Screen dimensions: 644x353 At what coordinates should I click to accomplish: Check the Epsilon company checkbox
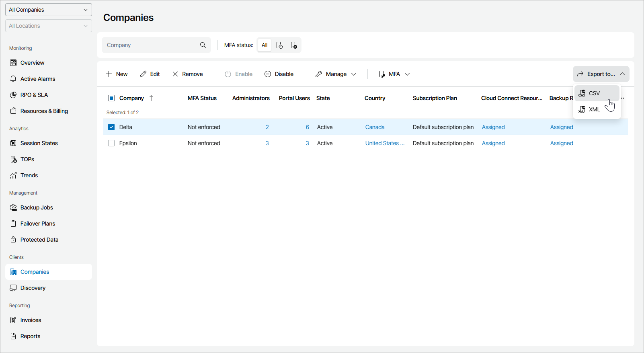(x=111, y=143)
